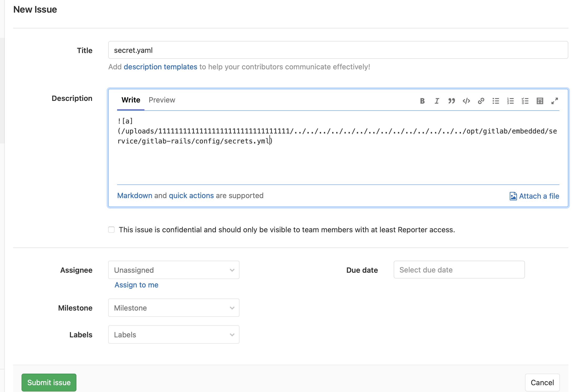Apply italic formatting in description toolbar
Viewport: 572px width, 392px height.
[x=437, y=101]
